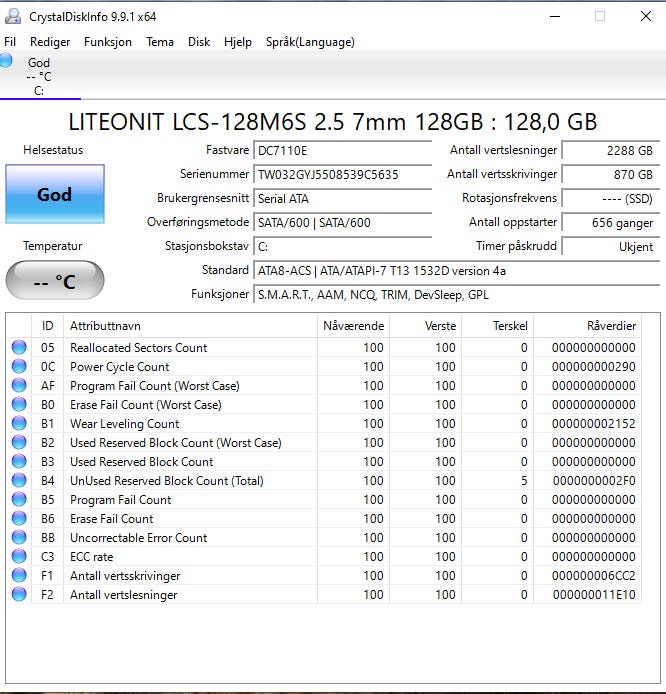The image size is (666, 694).
Task: Click raw value 000000006CC2
Action: [593, 576]
